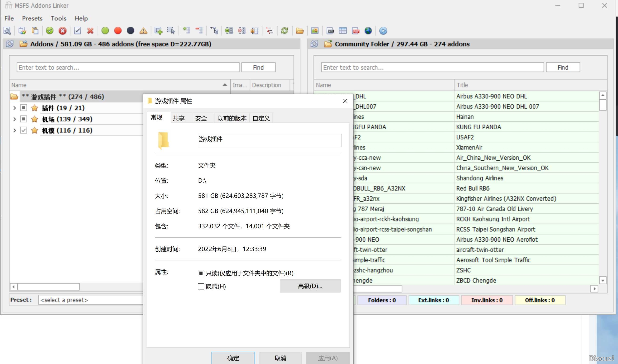Select the Red Bull RB6 title row

pyautogui.click(x=473, y=188)
